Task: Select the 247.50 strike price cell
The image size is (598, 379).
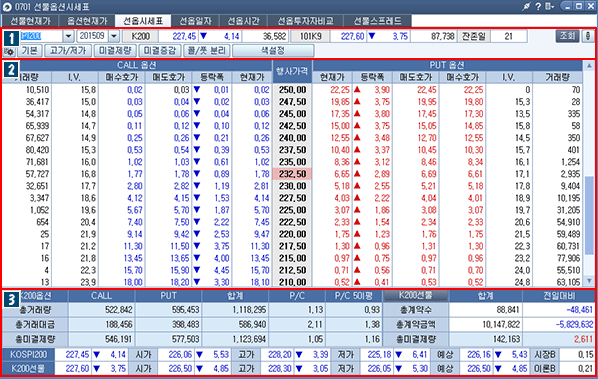Action: 292,102
